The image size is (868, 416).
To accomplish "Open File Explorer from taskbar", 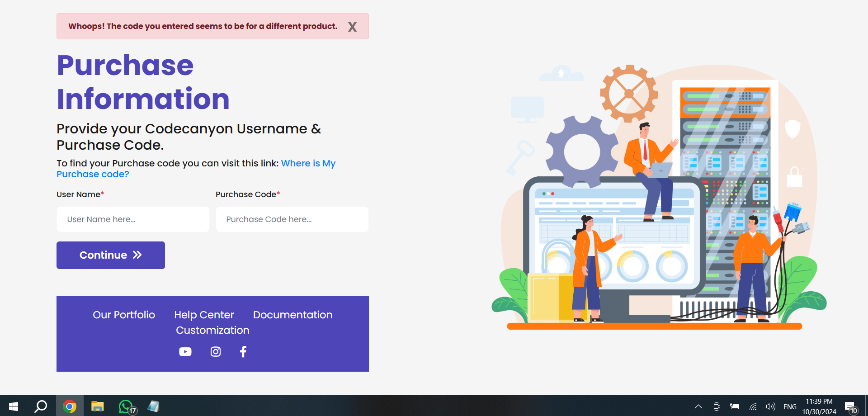I will [98, 406].
